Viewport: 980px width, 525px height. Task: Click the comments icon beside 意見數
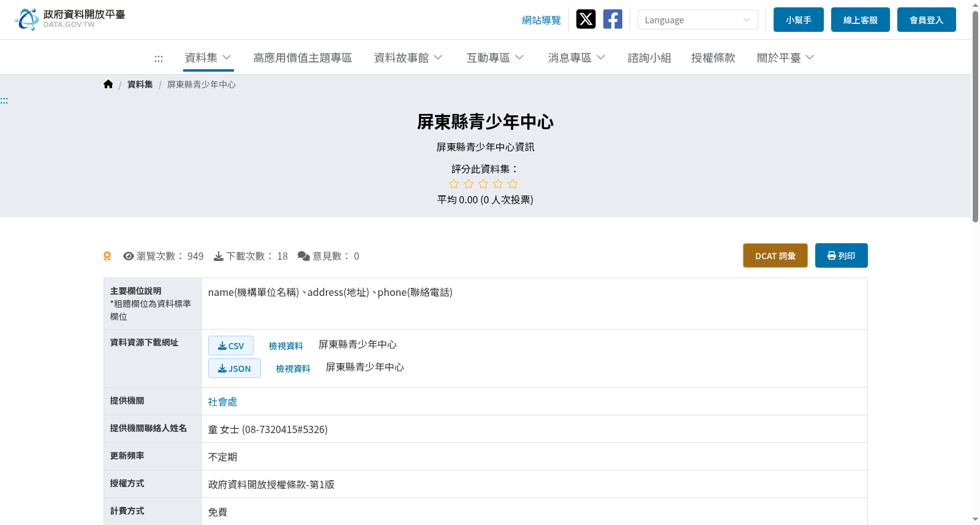(304, 256)
